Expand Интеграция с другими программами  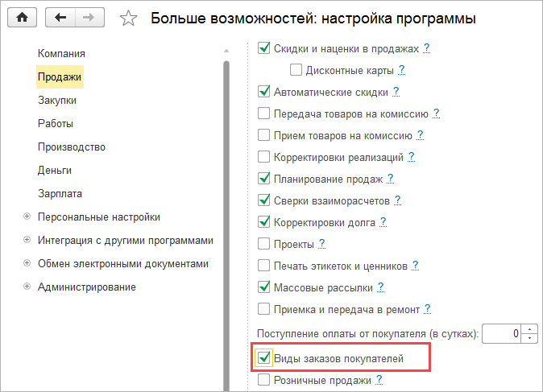[27, 240]
